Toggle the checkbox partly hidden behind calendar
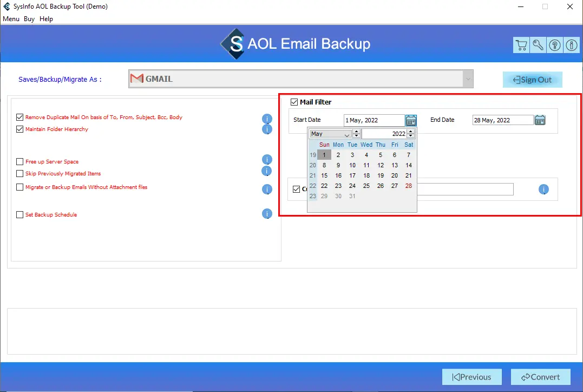This screenshot has width=583, height=392. [x=296, y=189]
